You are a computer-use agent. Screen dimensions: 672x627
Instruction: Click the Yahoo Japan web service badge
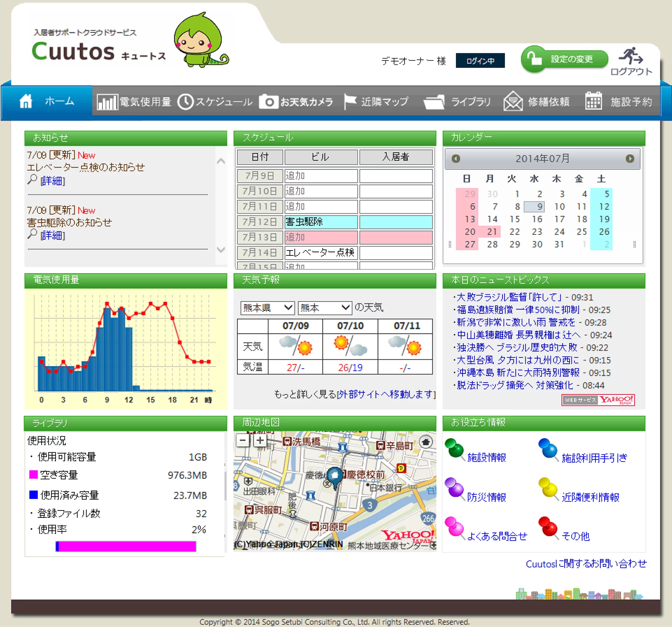598,400
